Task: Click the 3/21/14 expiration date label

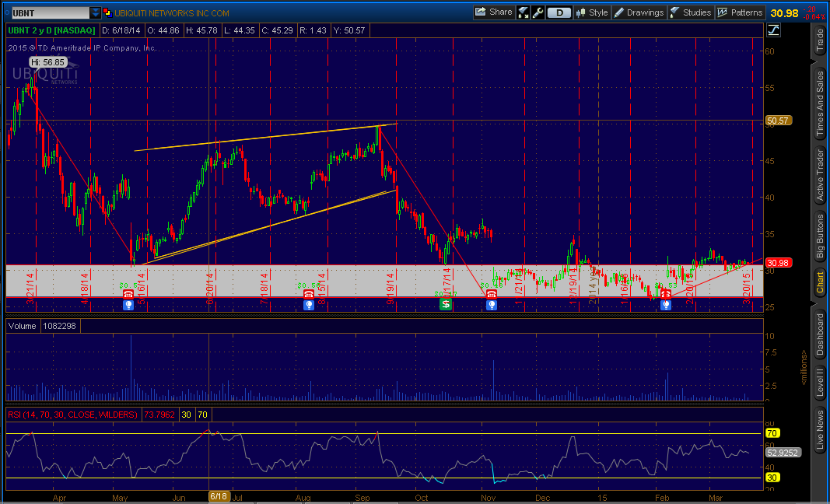Action: click(30, 288)
